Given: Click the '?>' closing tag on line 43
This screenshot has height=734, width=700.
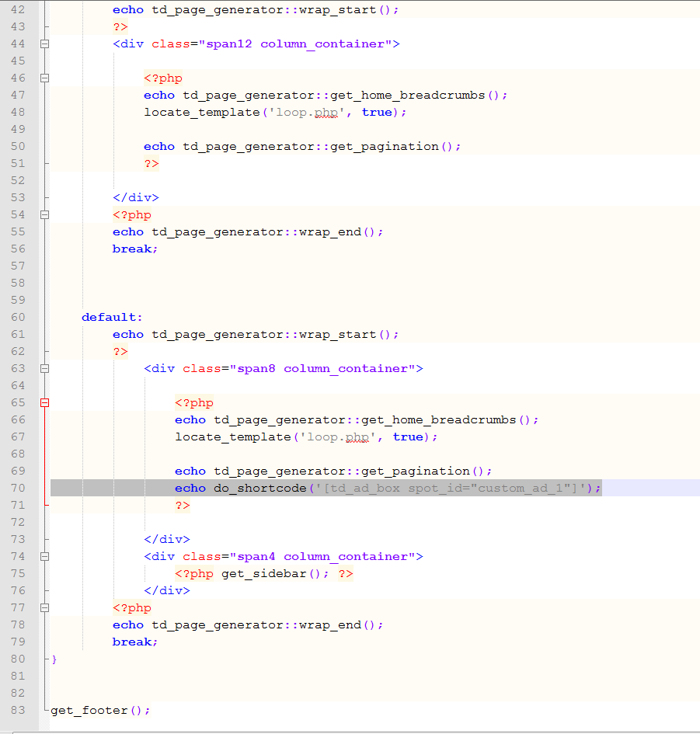Looking at the screenshot, I should (120, 27).
